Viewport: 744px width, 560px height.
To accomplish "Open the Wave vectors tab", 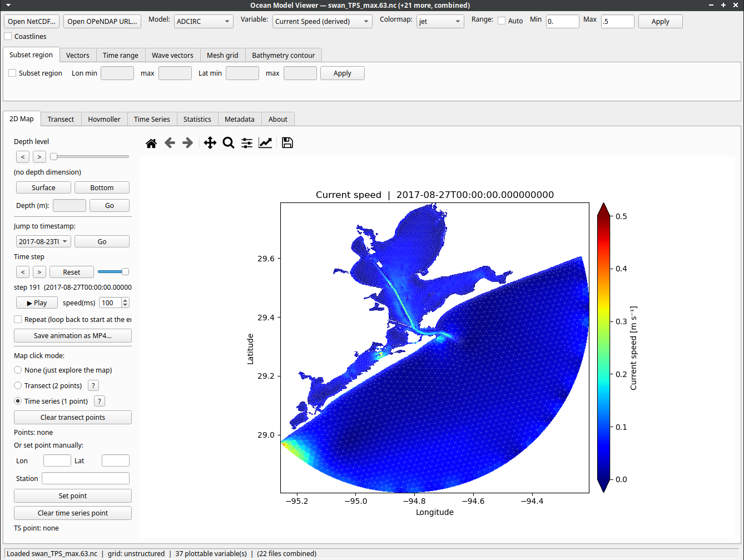I will point(172,55).
